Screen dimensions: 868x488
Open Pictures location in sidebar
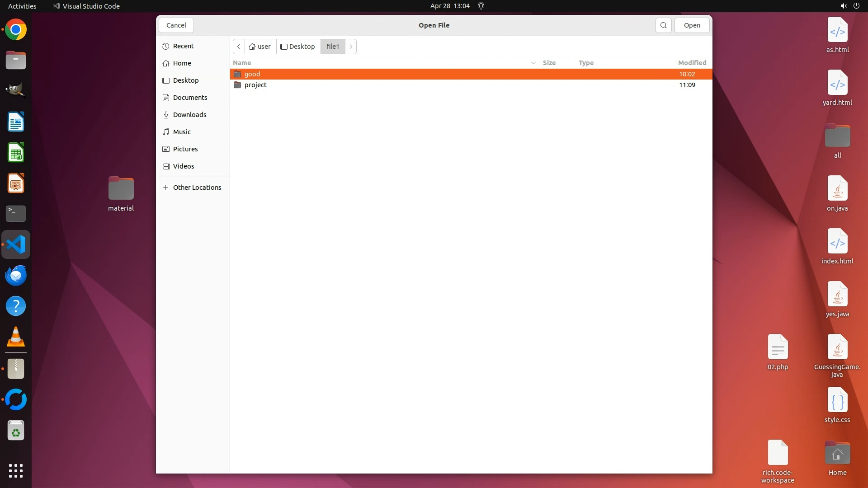click(185, 149)
